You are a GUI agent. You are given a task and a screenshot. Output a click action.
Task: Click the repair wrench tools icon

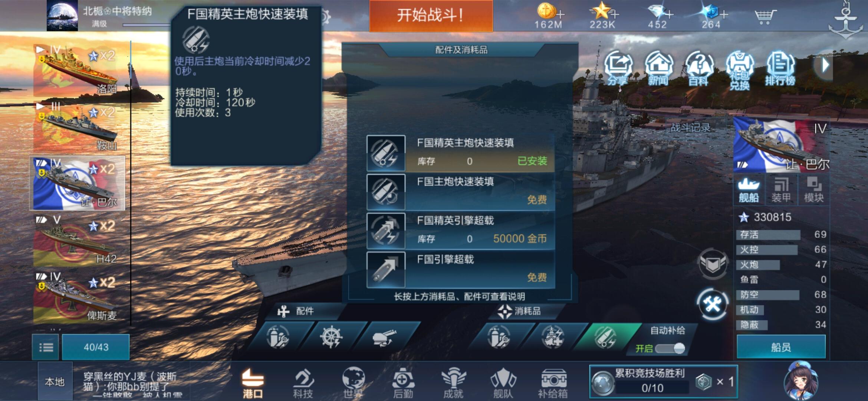tap(712, 304)
